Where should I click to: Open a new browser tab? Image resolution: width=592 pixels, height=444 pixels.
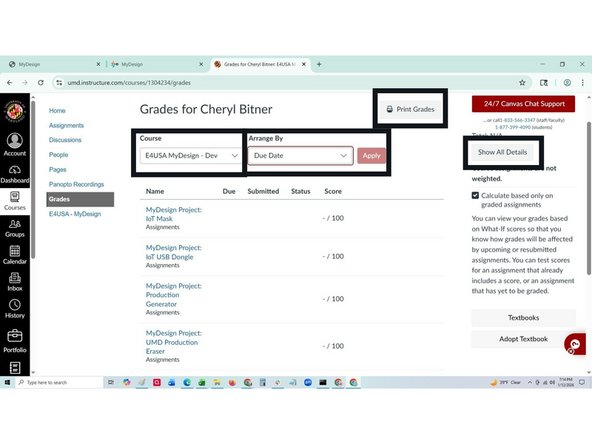coord(319,64)
